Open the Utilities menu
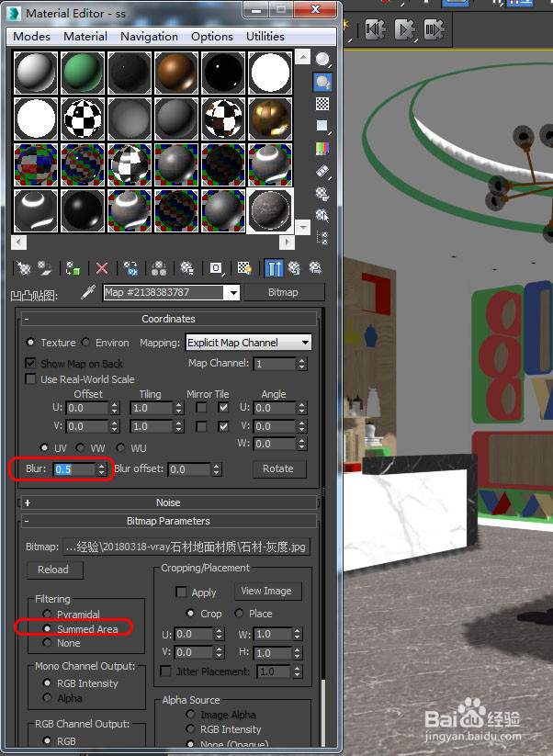Screen dimensions: 553x756 (x=265, y=36)
